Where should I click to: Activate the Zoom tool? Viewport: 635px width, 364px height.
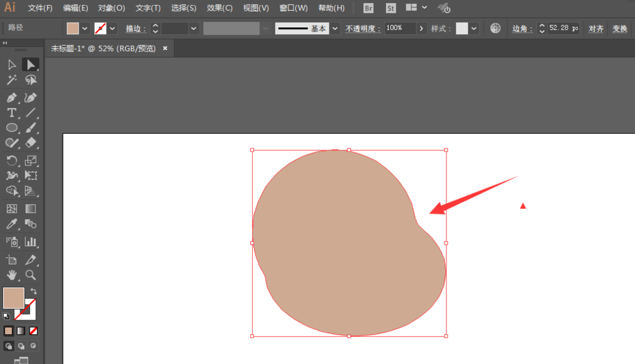point(30,275)
